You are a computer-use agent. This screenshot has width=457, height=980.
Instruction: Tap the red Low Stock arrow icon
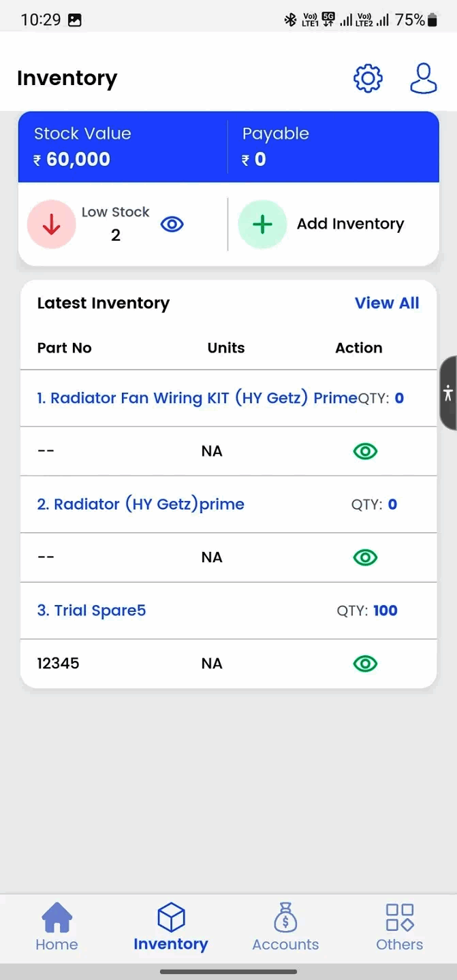pos(51,225)
